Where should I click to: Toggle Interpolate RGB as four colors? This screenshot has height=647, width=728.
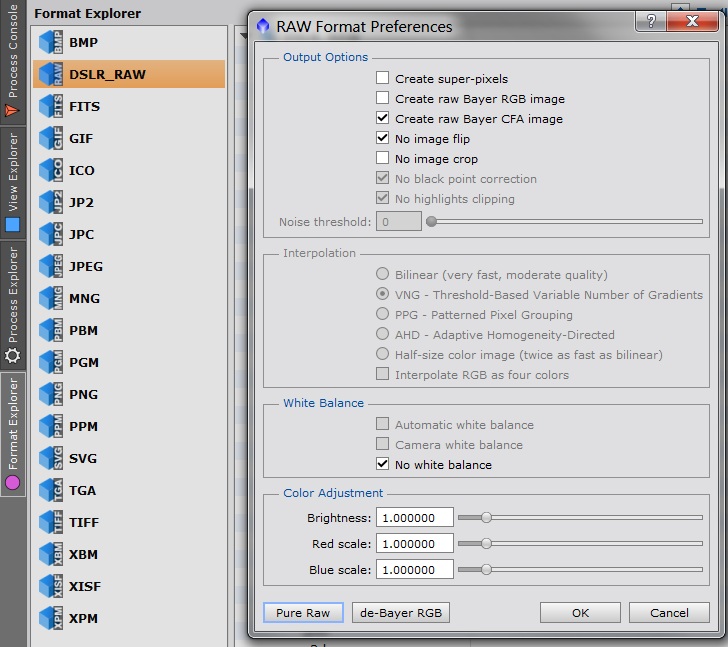[382, 374]
